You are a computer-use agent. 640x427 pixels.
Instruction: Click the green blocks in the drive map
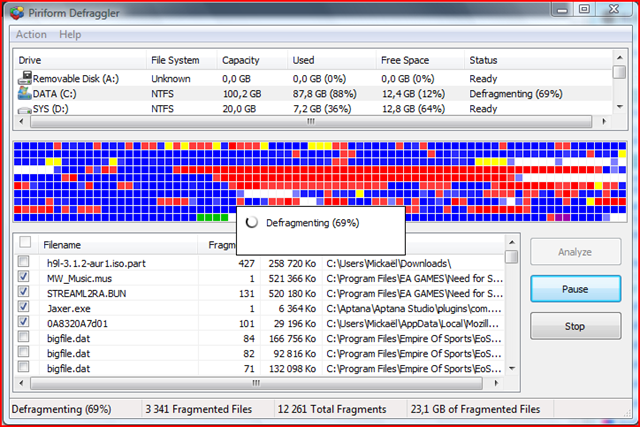click(212, 218)
